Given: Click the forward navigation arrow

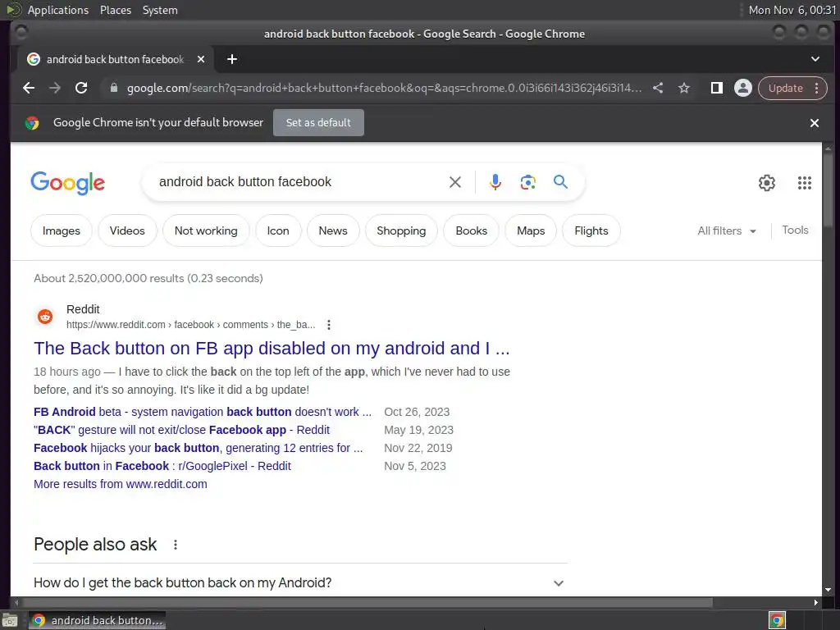Looking at the screenshot, I should [55, 88].
